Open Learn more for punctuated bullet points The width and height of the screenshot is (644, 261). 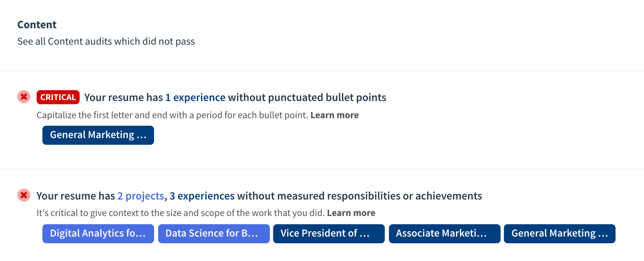click(x=334, y=115)
